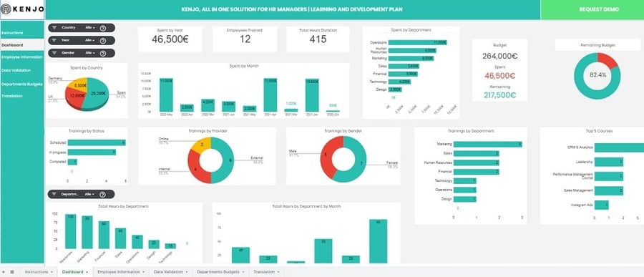This screenshot has width=644, height=277.
Task: Open Data Validation tab arrow menu
Action: point(187,272)
